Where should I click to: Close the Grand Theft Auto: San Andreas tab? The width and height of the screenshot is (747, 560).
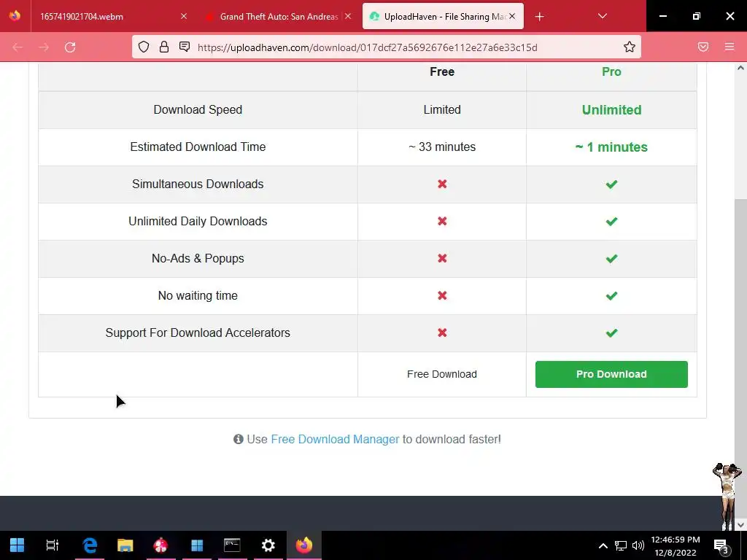[348, 16]
